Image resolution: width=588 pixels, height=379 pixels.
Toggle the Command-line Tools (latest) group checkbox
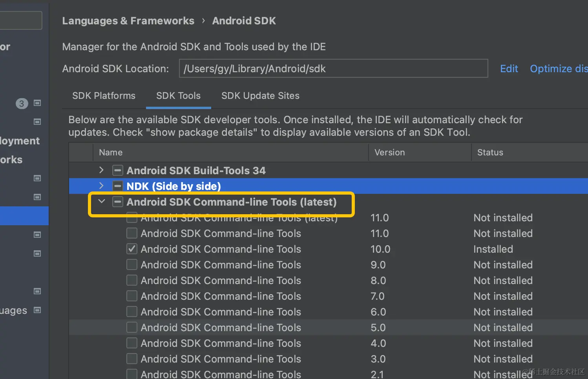(117, 202)
